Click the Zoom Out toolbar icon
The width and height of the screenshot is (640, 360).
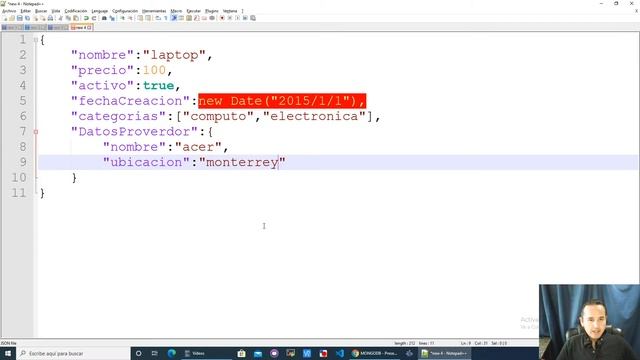131,18
